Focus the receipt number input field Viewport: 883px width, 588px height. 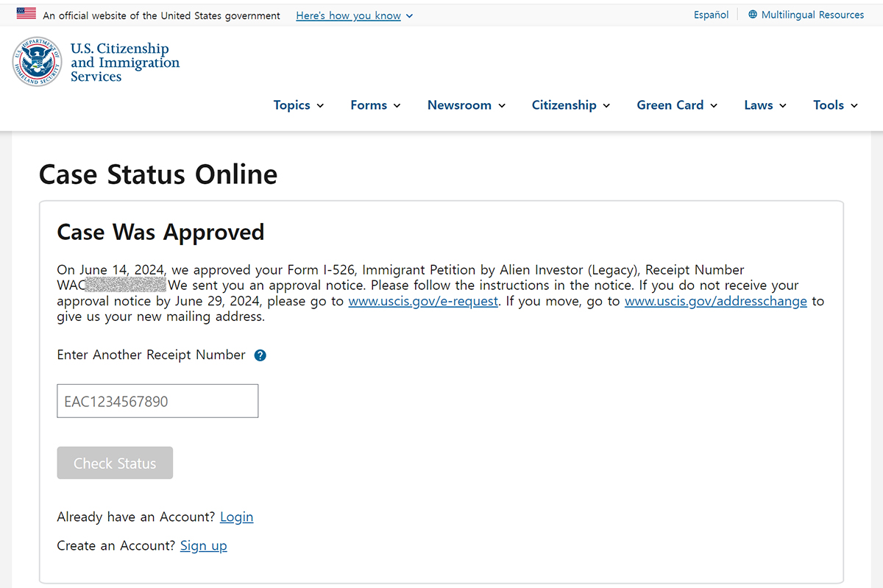pyautogui.click(x=157, y=401)
